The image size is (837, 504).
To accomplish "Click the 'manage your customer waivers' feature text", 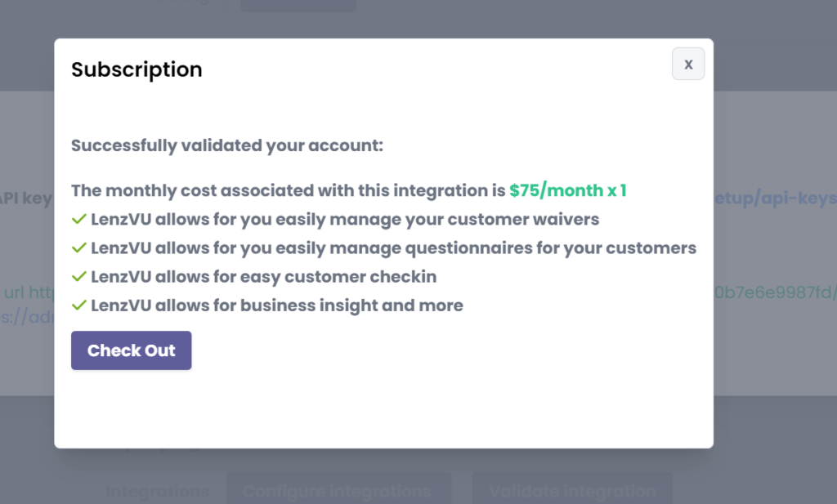I will coord(345,220).
